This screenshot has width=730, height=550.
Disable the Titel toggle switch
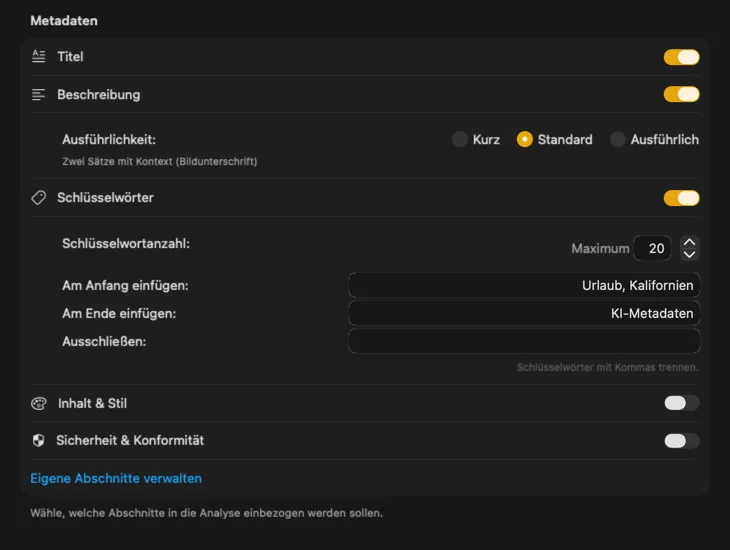681,57
